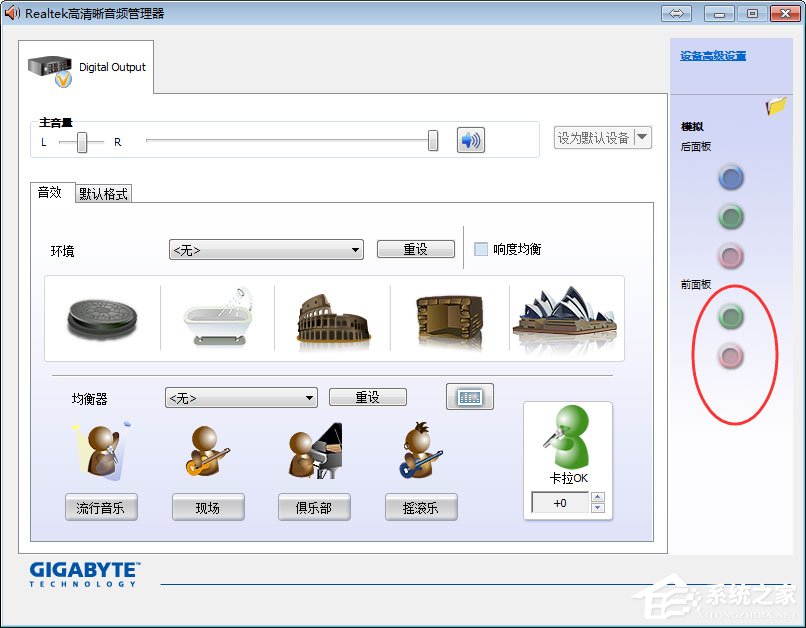Click the circled pink front panel jack
806x628 pixels.
731,352
